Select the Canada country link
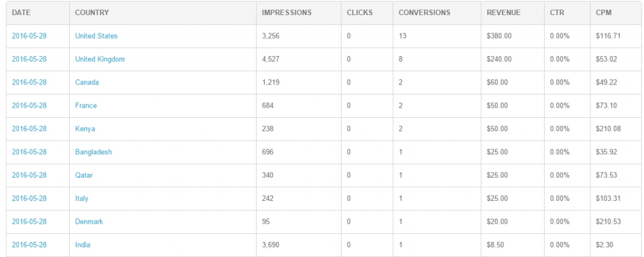 point(87,83)
